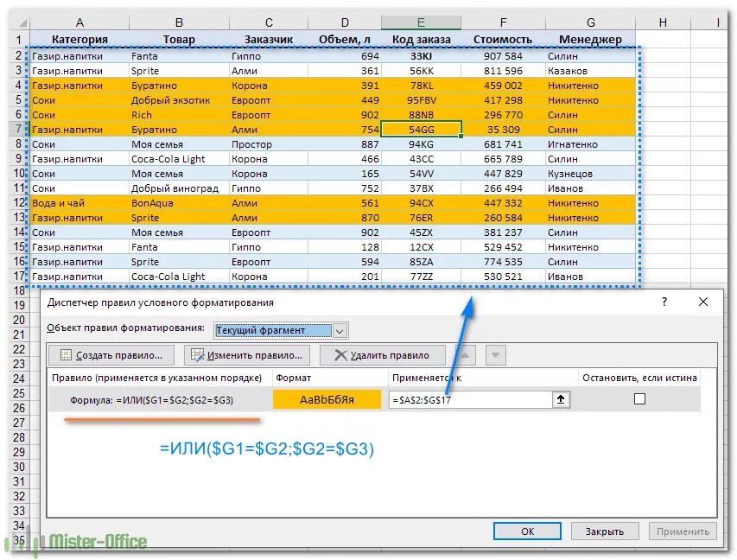Click the Добрый экзотик product cell
The width and height of the screenshot is (737, 560).
179,100
